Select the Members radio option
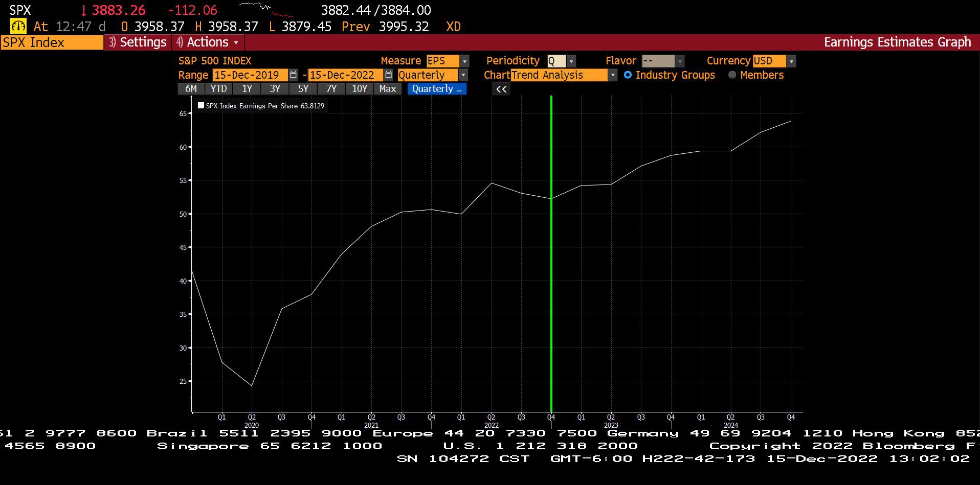 732,75
